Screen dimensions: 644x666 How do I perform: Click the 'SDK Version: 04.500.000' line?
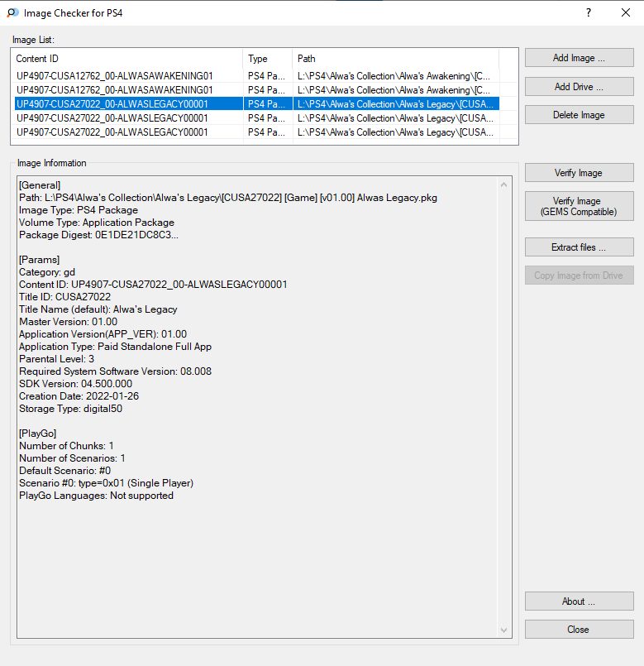(75, 384)
